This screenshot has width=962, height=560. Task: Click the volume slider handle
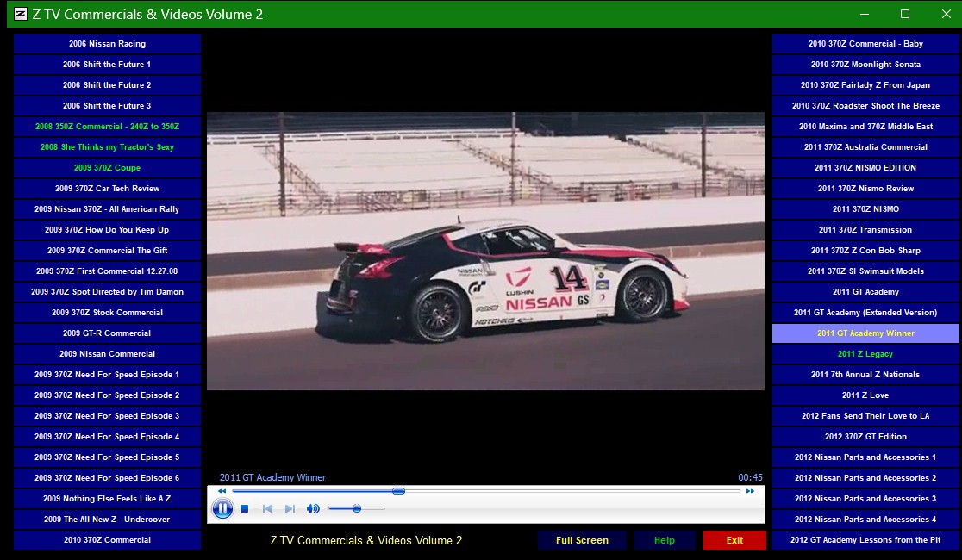(357, 509)
